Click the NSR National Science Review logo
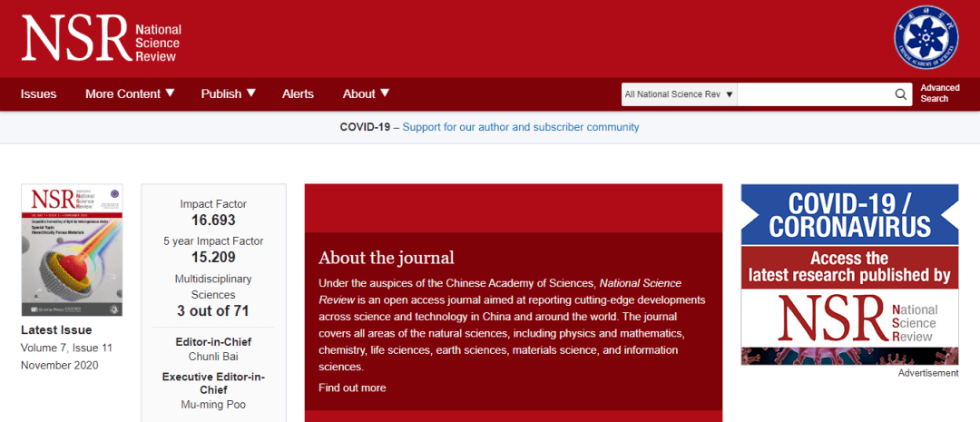This screenshot has width=980, height=422. click(x=101, y=38)
